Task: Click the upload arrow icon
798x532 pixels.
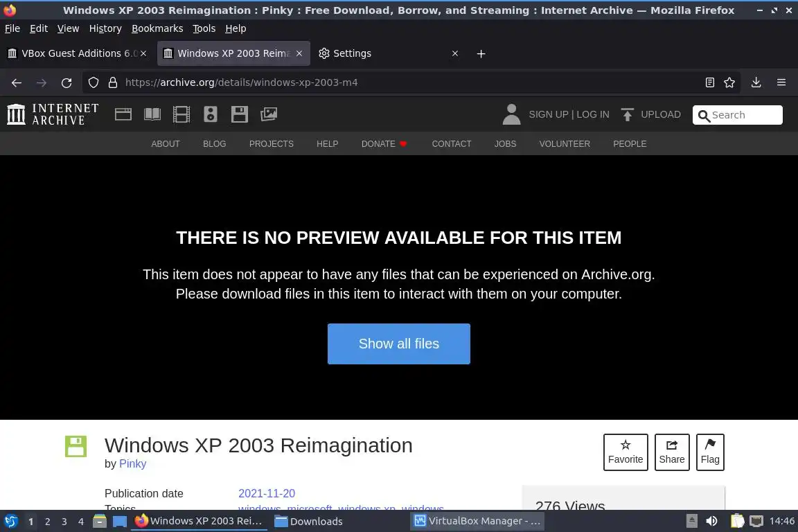Action: (627, 114)
